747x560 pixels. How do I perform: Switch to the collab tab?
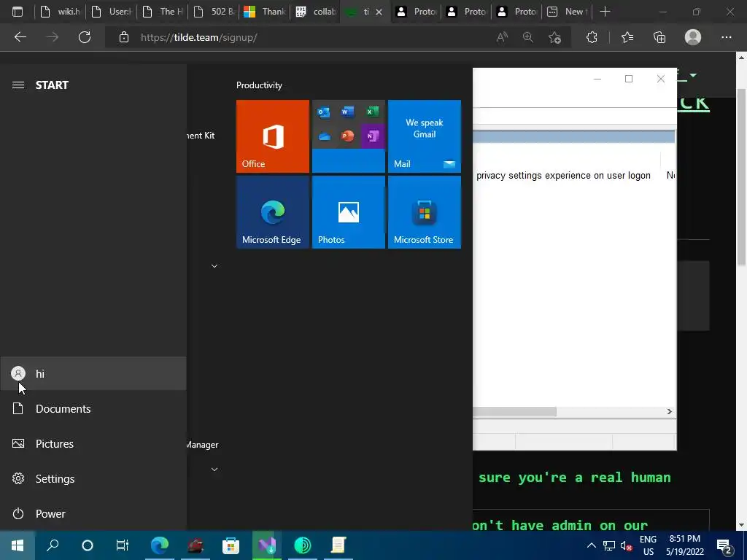tap(315, 12)
